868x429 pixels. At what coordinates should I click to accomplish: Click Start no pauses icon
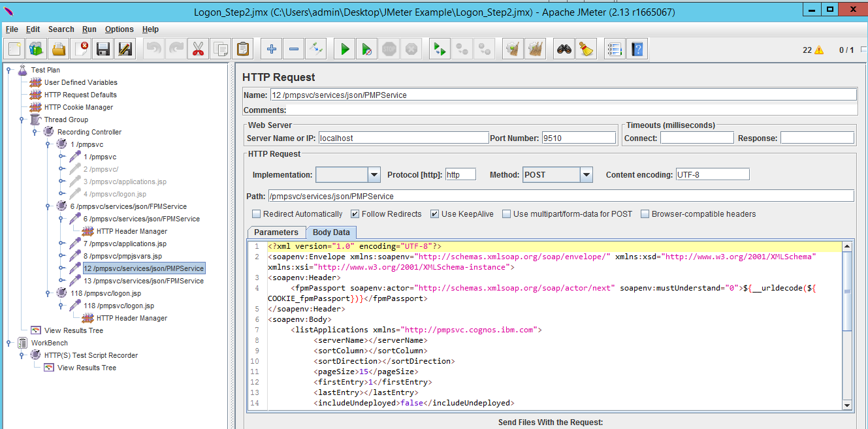coord(367,48)
